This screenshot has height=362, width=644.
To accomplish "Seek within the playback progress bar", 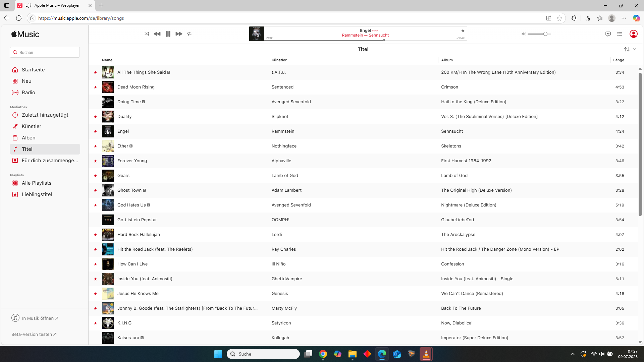I will click(366, 40).
